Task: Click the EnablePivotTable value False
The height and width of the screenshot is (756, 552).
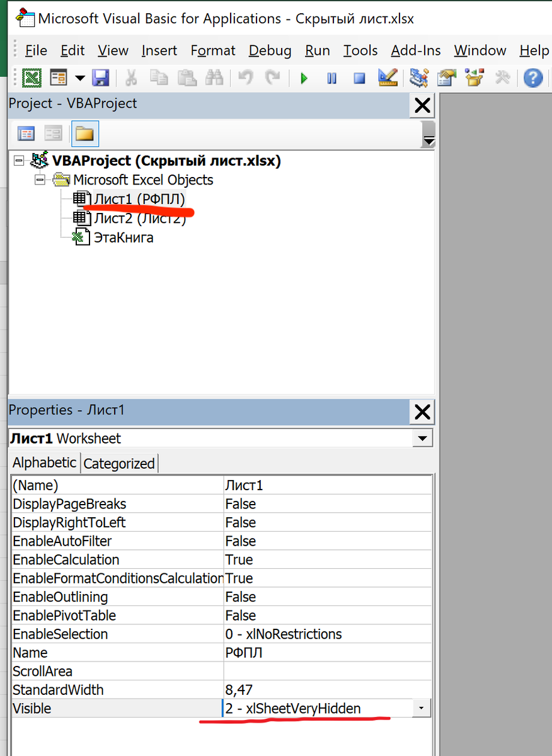Action: pyautogui.click(x=327, y=616)
